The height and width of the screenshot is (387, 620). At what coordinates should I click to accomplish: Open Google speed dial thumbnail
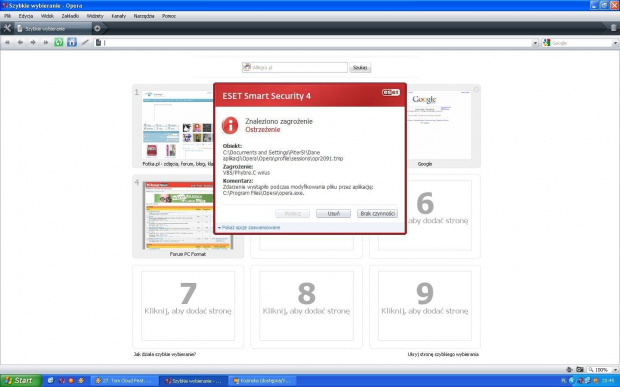(439, 126)
